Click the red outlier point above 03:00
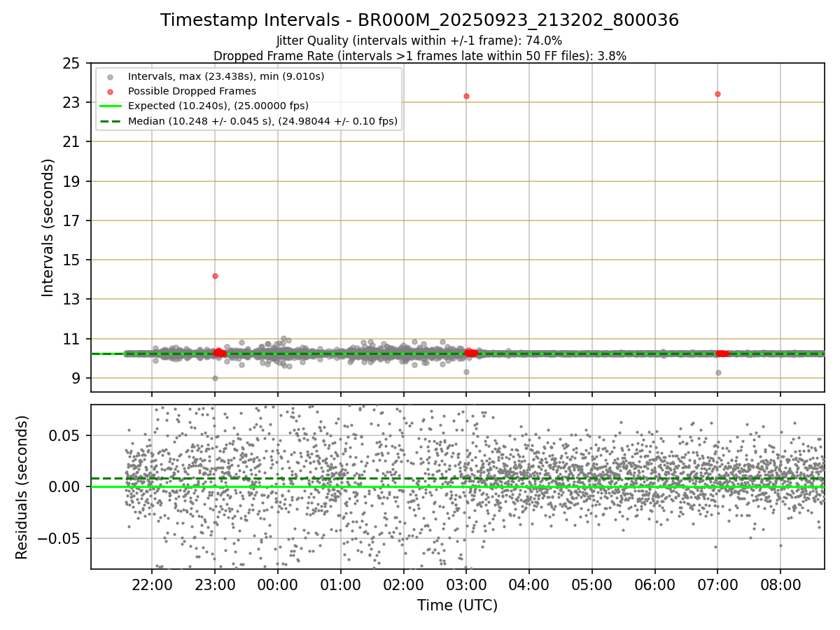This screenshot has height=630, width=840. (466, 96)
